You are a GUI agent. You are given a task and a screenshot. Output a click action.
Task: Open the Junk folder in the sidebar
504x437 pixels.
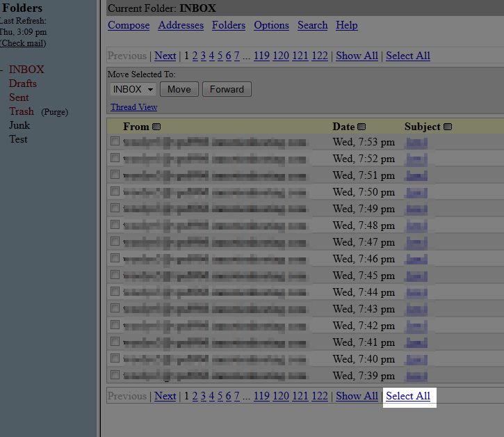(x=19, y=125)
